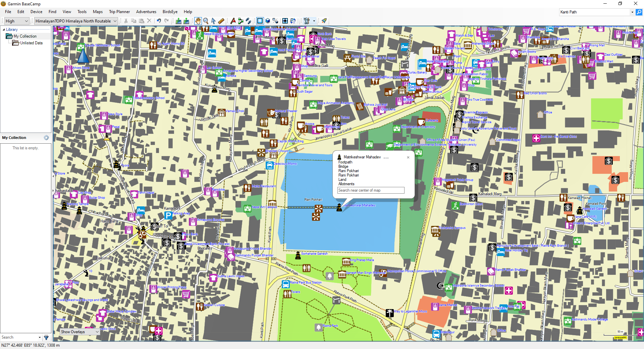Select the New Waypoint flag tool
The width and height of the screenshot is (644, 349).
point(233,21)
